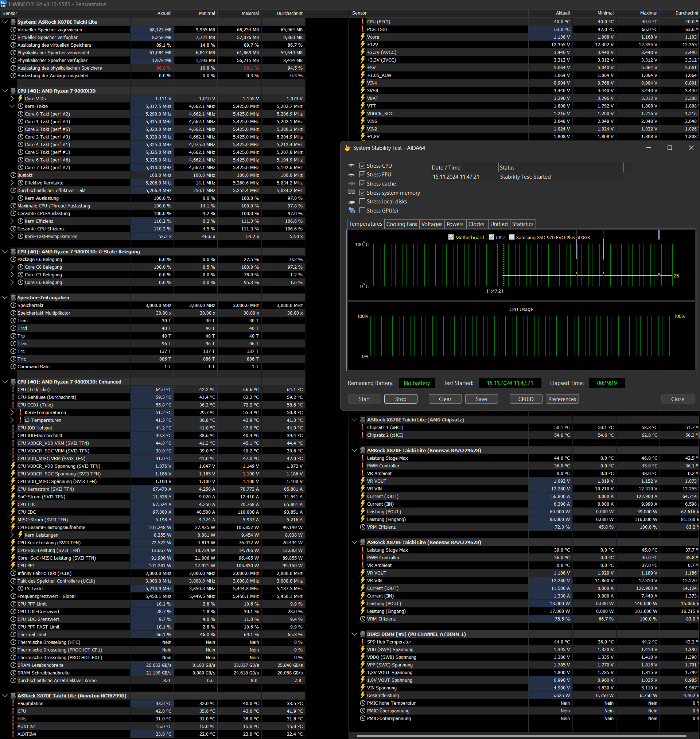Click the Close button in AIDA64
This screenshot has width=700, height=739.
pos(678,399)
